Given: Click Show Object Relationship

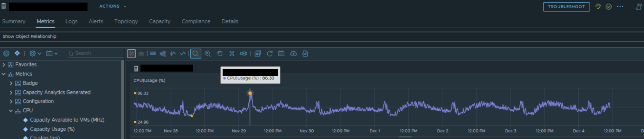Looking at the screenshot, I should (x=29, y=37).
